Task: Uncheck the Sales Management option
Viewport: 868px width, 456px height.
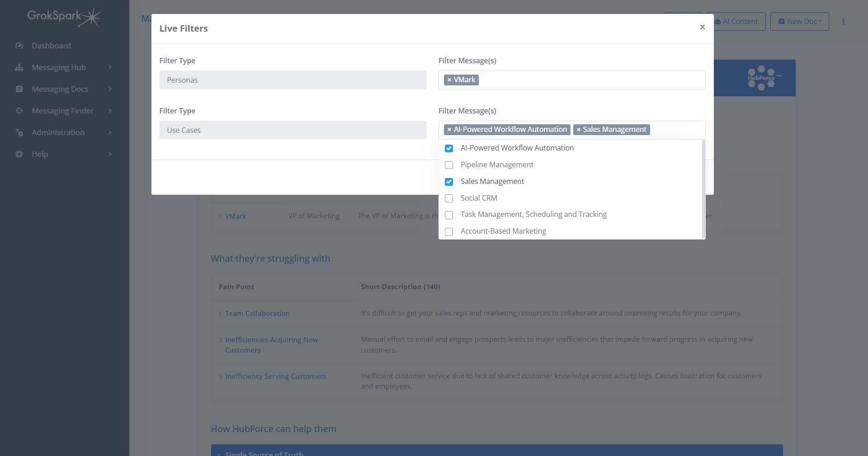Action: tap(449, 182)
